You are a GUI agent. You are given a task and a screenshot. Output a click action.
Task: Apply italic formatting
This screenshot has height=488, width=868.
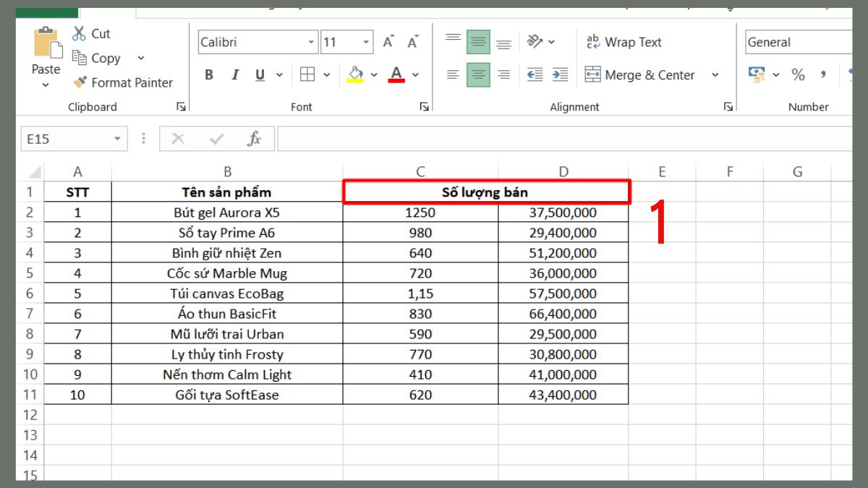(234, 74)
